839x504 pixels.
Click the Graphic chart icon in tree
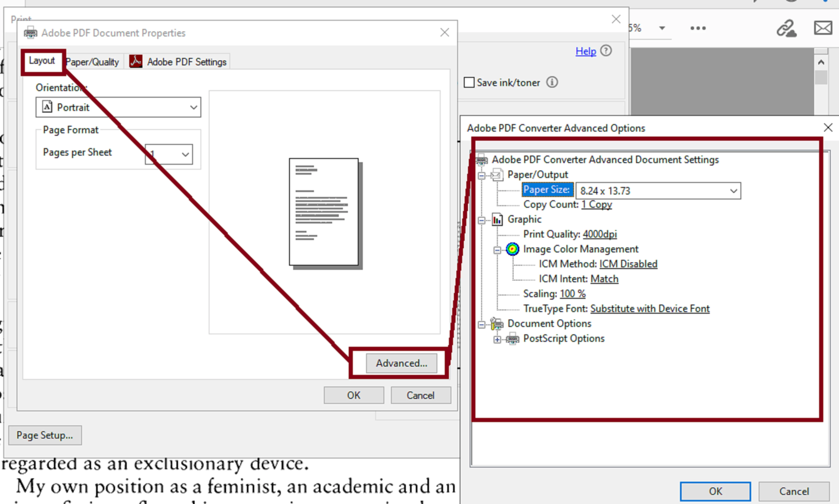[x=497, y=219]
